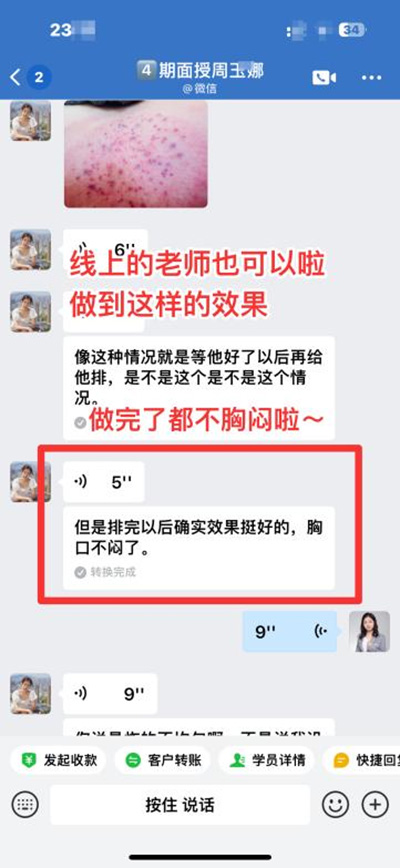The image size is (400, 868).
Task: Start a video call from the header
Action: (x=324, y=78)
